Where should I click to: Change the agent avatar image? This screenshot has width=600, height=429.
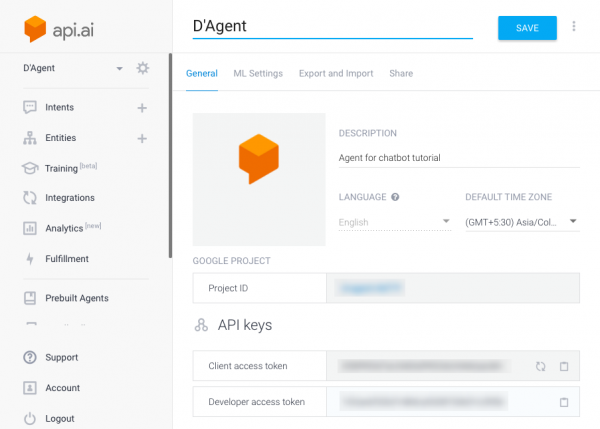click(x=259, y=179)
